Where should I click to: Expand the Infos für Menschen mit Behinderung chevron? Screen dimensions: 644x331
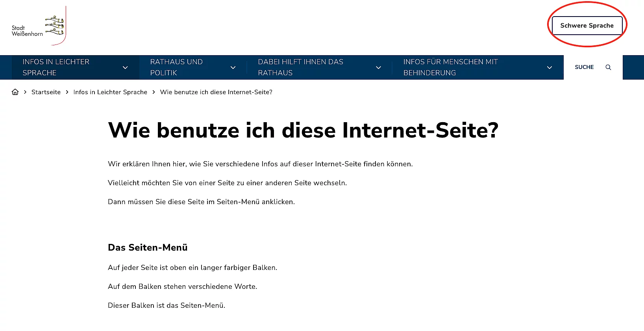550,67
